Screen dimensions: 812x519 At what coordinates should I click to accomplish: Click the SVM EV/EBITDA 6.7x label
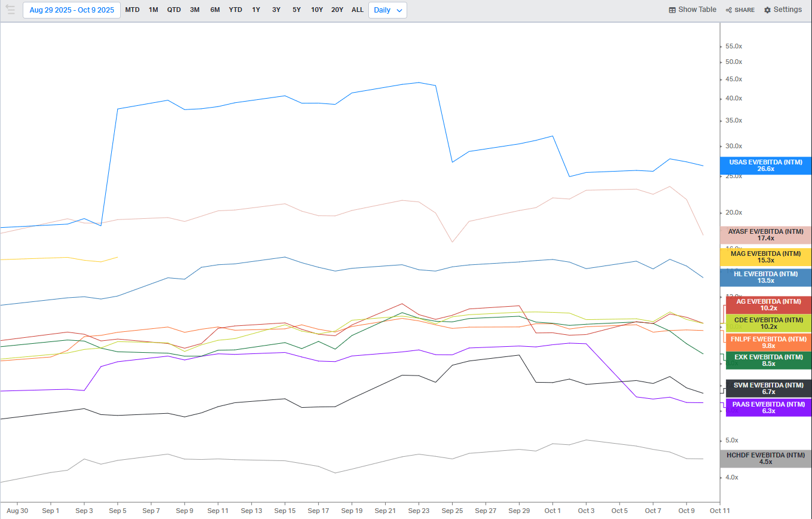(768, 389)
